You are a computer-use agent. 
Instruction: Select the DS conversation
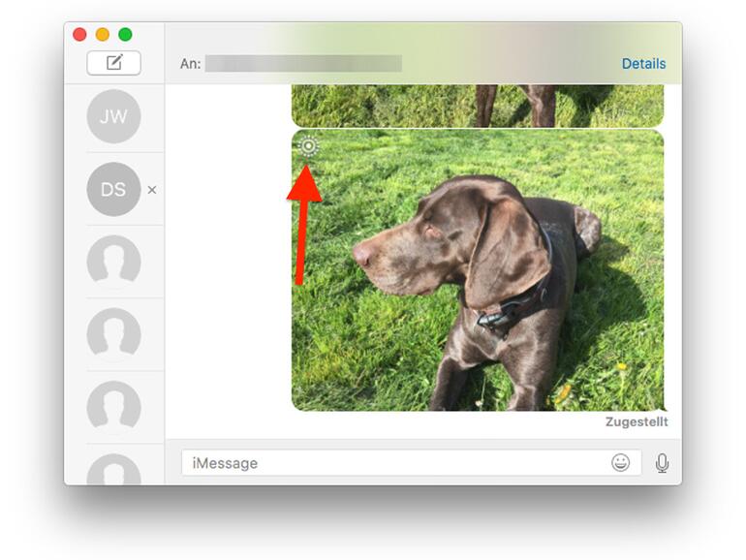click(x=113, y=189)
